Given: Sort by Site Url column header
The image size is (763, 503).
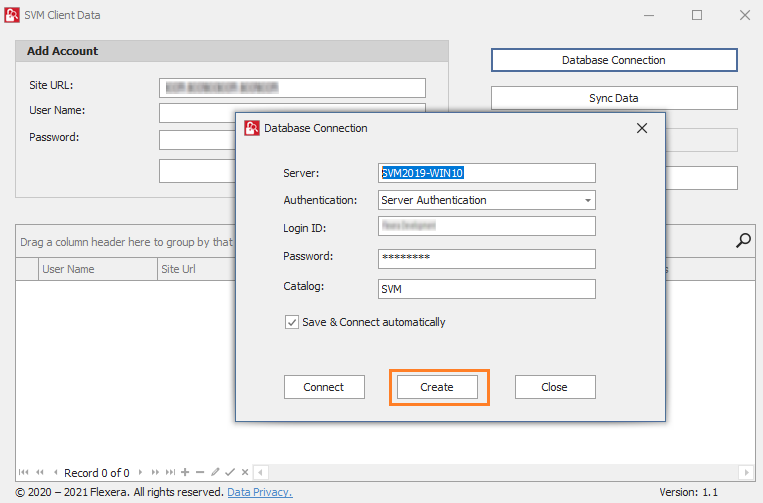Looking at the screenshot, I should click(197, 269).
